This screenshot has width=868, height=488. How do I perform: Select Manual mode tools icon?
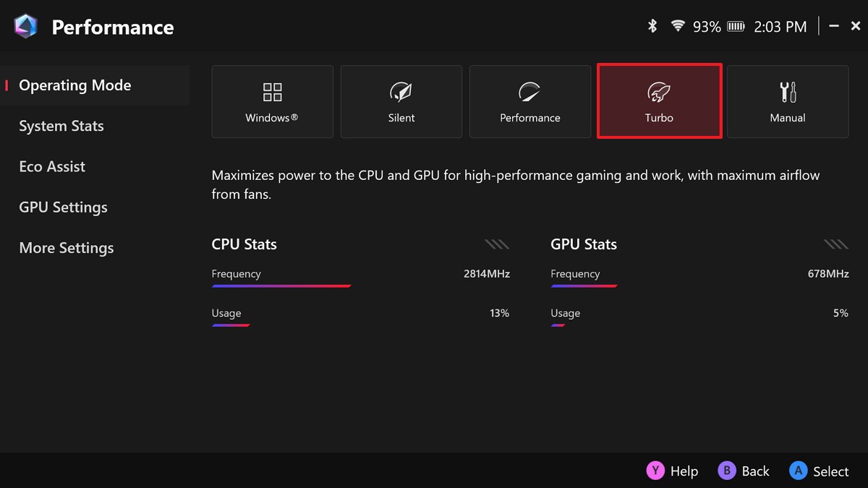click(788, 93)
